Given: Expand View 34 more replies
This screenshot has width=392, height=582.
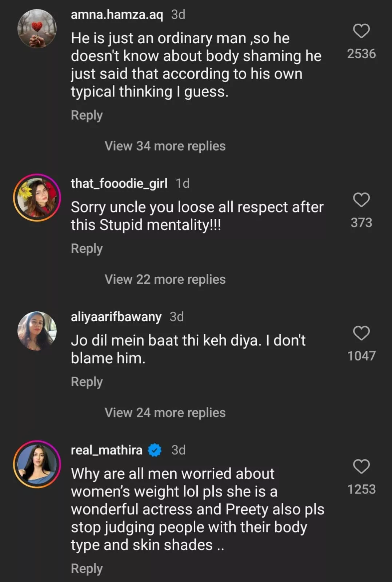Looking at the screenshot, I should point(165,146).
